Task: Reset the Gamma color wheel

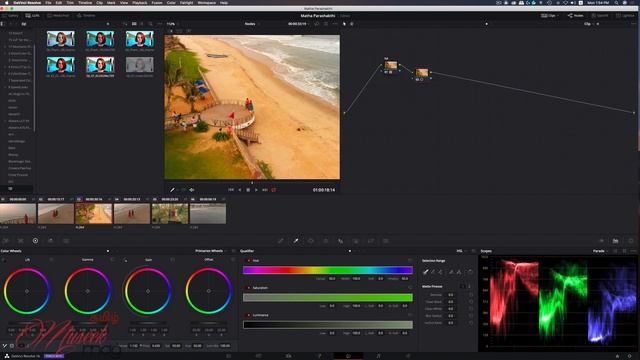Action: tap(112, 260)
